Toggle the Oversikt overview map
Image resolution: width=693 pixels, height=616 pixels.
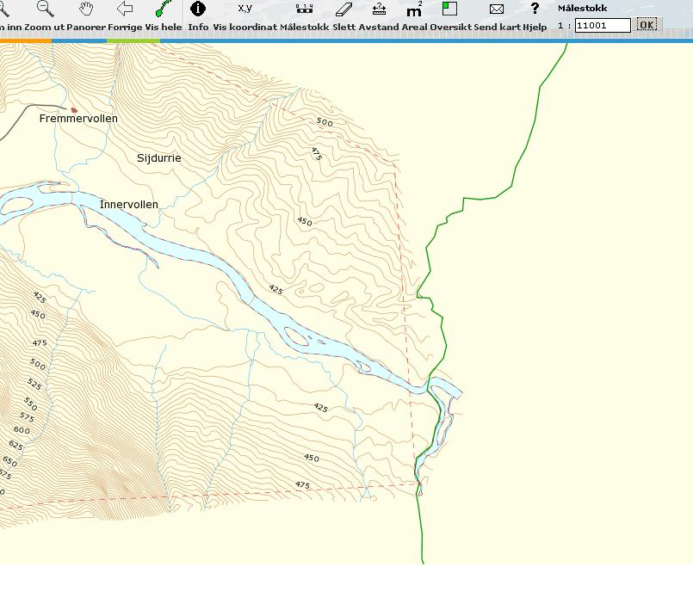[x=449, y=9]
